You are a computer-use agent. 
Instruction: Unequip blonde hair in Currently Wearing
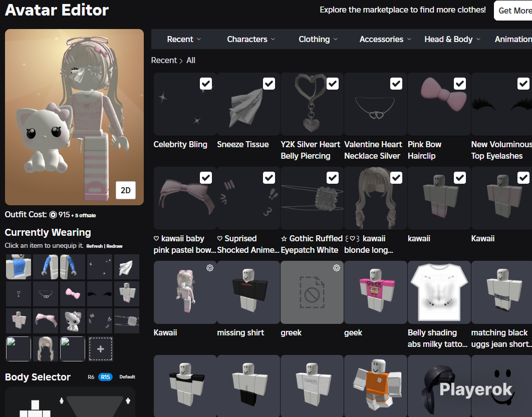46,349
